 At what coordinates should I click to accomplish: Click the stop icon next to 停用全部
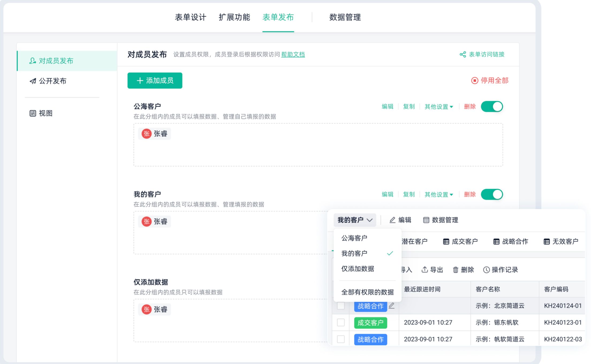coord(474,81)
